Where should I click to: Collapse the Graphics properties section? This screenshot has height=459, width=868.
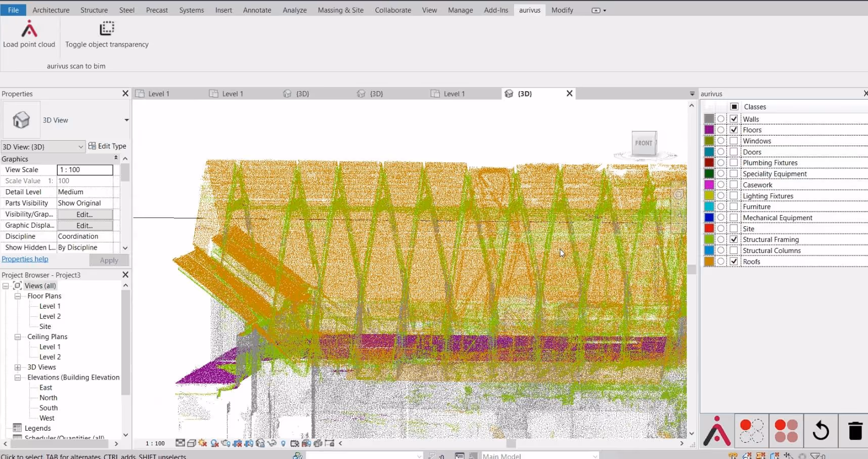point(116,158)
